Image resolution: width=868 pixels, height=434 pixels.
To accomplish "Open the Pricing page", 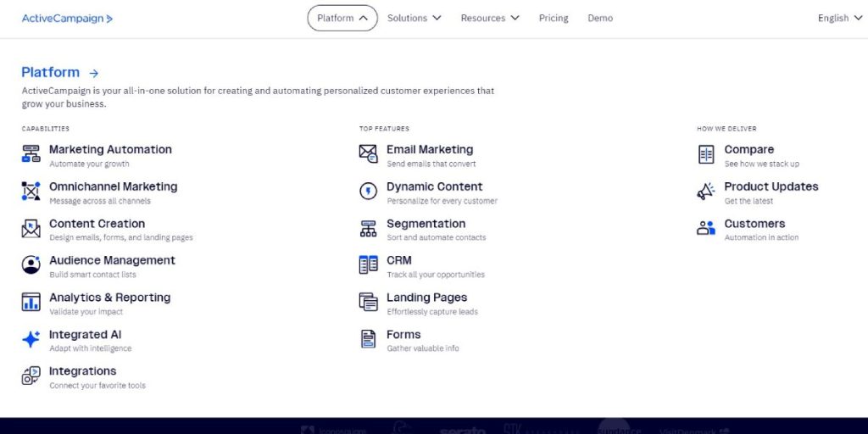I will (554, 19).
